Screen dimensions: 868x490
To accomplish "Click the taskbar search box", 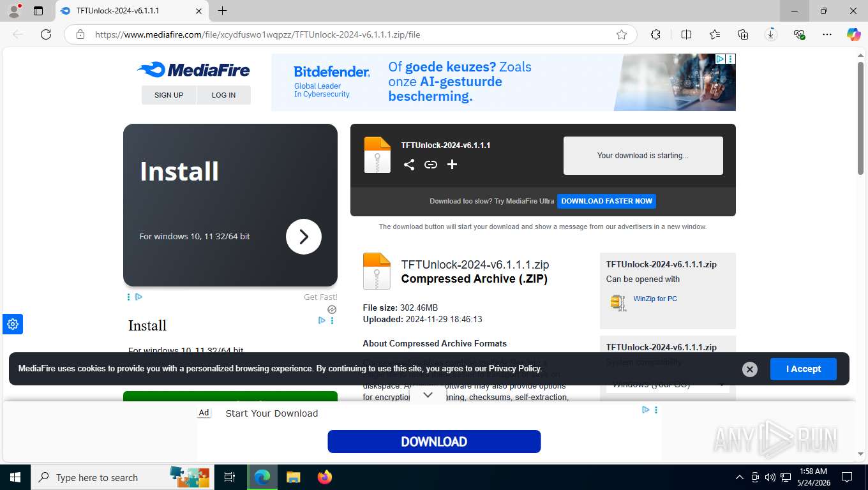I will pos(121,477).
